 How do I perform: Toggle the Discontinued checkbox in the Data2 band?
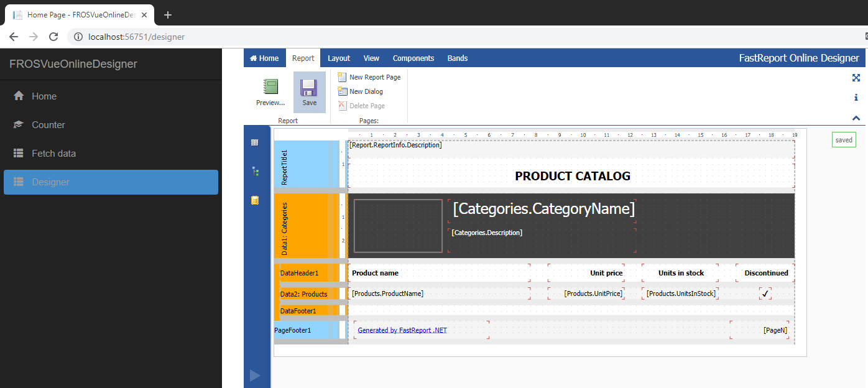pos(765,292)
